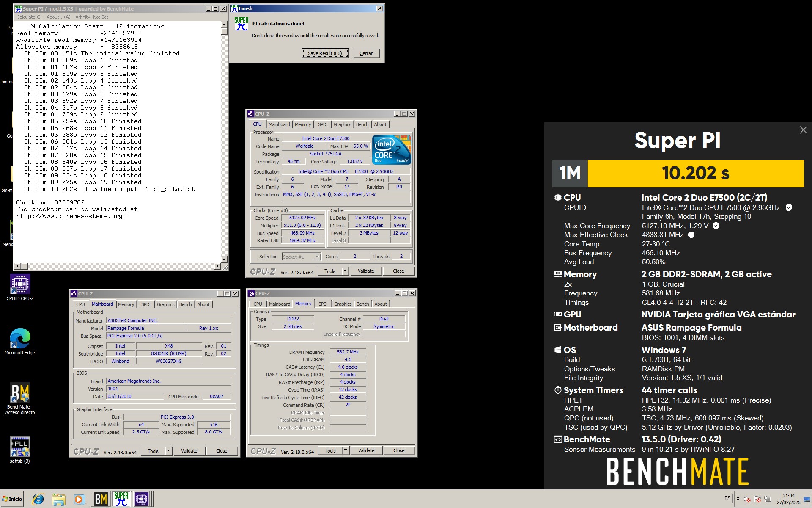
Task: Click the Inicio start button
Action: coord(12,499)
